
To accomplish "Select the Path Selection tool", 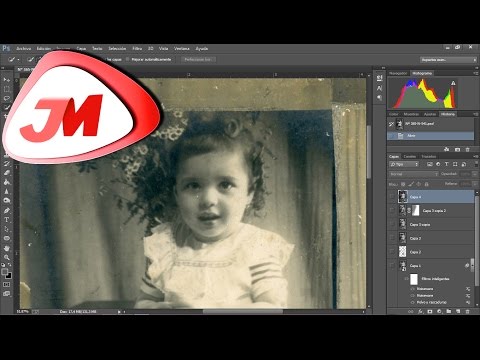I will point(6,229).
